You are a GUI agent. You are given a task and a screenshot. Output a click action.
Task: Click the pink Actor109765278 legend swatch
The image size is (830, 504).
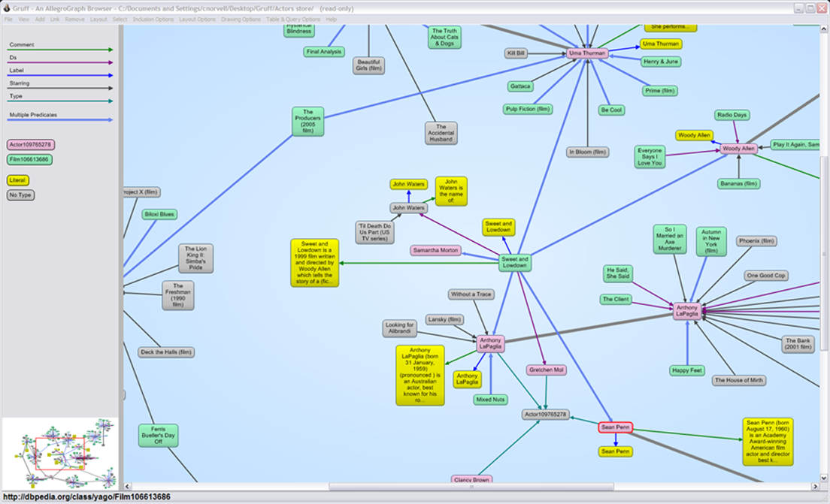pos(31,144)
